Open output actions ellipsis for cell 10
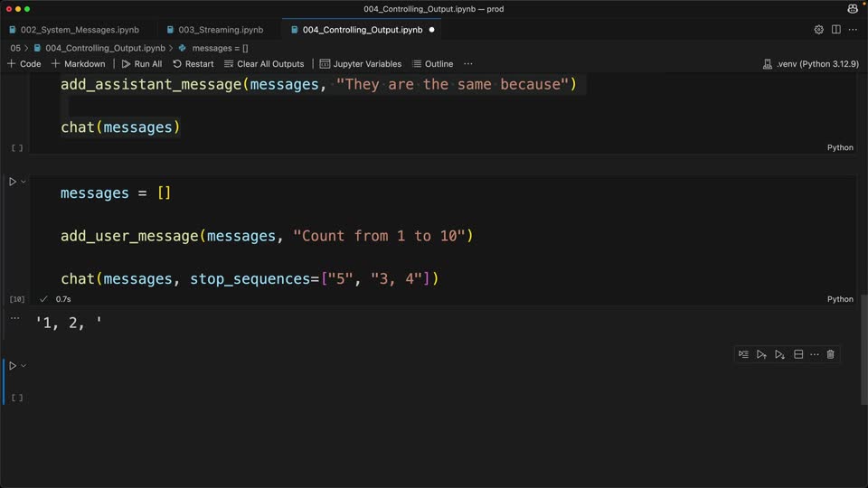The width and height of the screenshot is (868, 488). pyautogui.click(x=15, y=318)
